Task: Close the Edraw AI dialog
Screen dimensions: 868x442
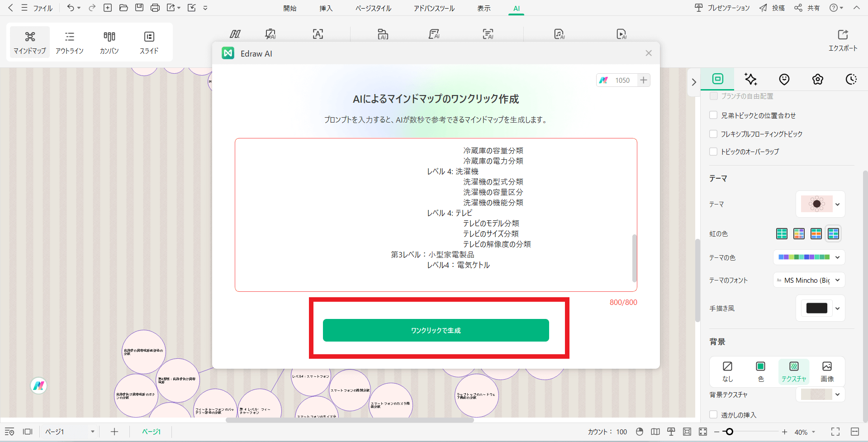Action: point(649,53)
